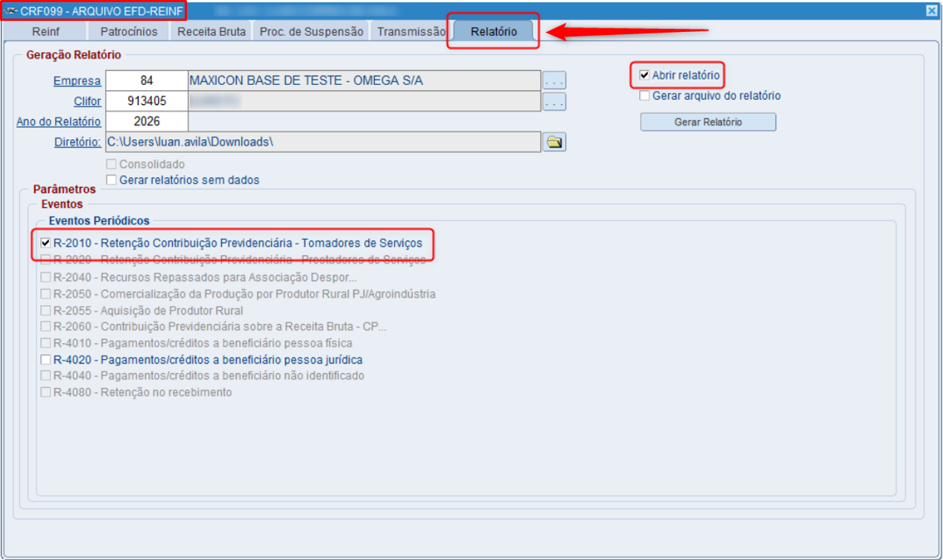Focus the Clifor code field 913405
The width and height of the screenshot is (943, 560).
pyautogui.click(x=147, y=101)
